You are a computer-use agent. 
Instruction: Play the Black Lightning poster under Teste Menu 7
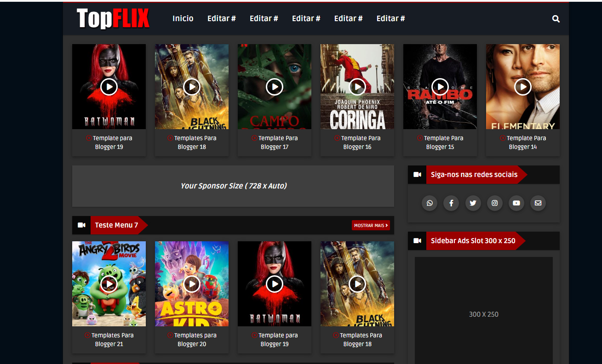[357, 284]
